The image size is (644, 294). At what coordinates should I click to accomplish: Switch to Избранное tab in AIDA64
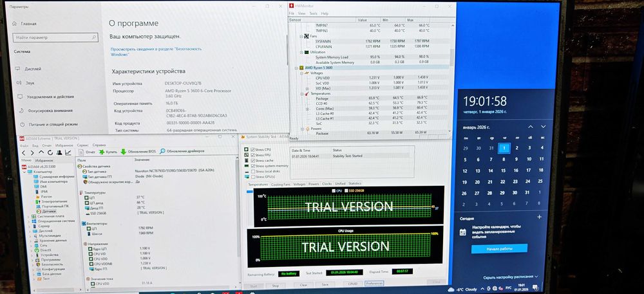click(44, 160)
